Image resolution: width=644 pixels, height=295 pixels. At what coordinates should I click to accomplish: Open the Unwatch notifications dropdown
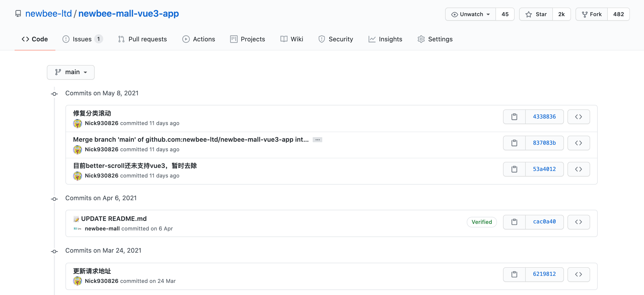(x=471, y=14)
